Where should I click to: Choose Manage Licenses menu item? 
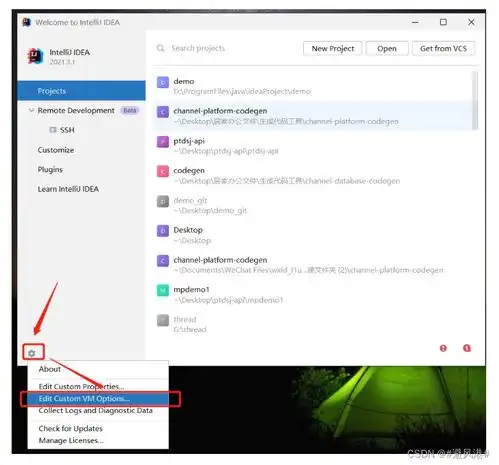point(98,440)
